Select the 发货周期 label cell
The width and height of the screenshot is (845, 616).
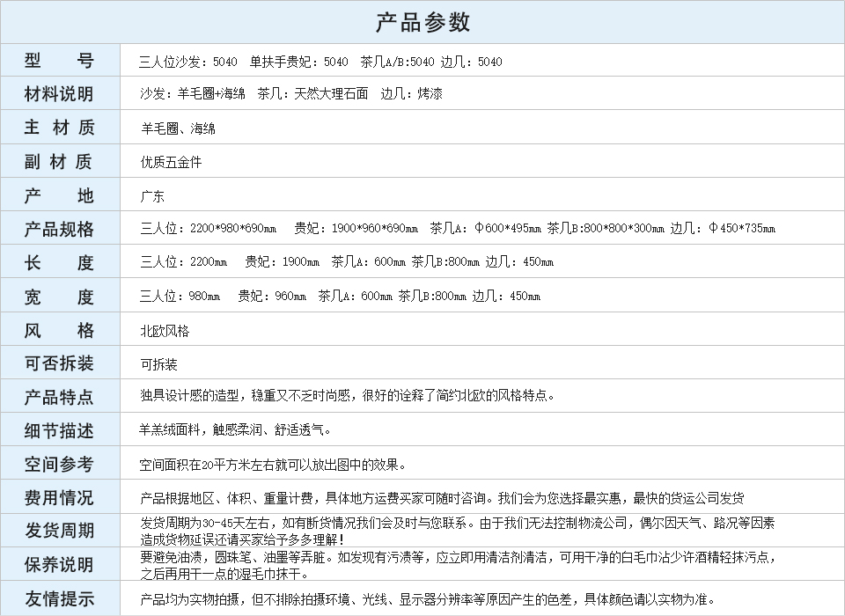(59, 531)
